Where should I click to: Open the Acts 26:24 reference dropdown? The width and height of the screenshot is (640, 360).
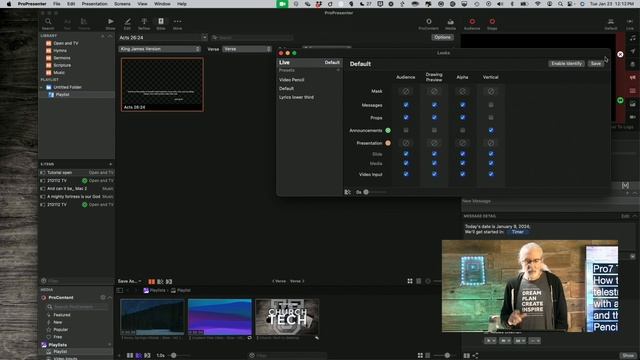click(204, 38)
